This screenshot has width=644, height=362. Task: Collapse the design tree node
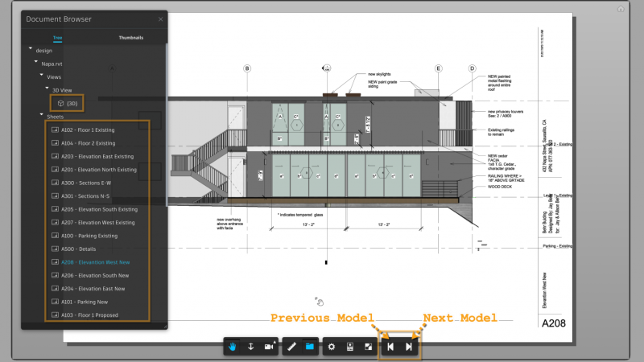coord(31,50)
